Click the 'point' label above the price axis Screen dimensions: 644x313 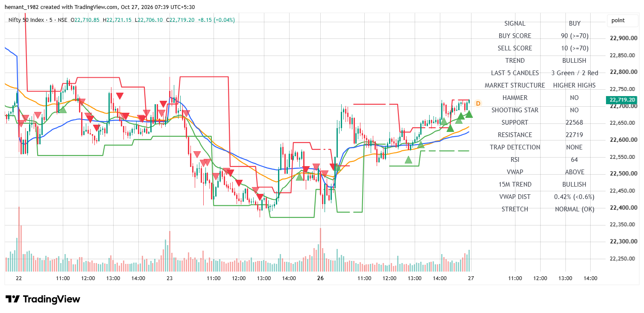point(618,20)
